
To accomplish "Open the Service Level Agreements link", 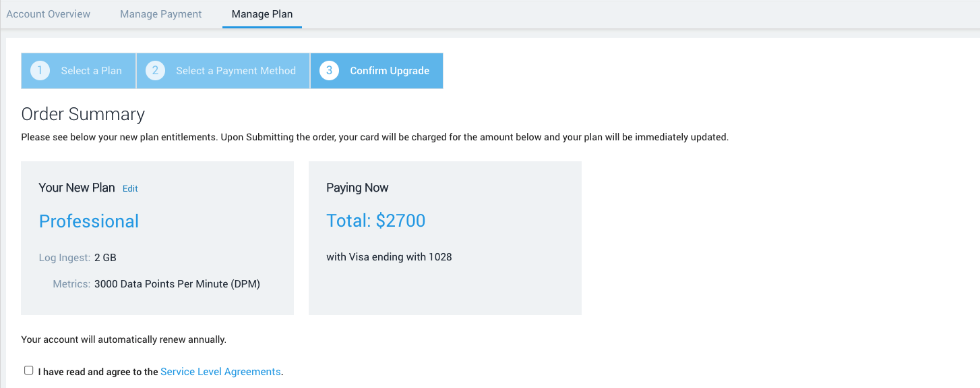I will [x=220, y=372].
